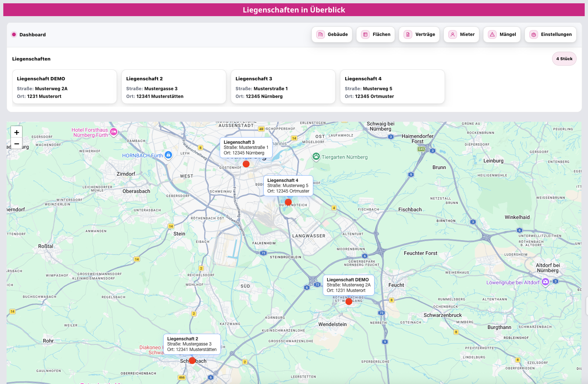
Task: Zoom into the map with the plus control
Action: click(x=17, y=132)
